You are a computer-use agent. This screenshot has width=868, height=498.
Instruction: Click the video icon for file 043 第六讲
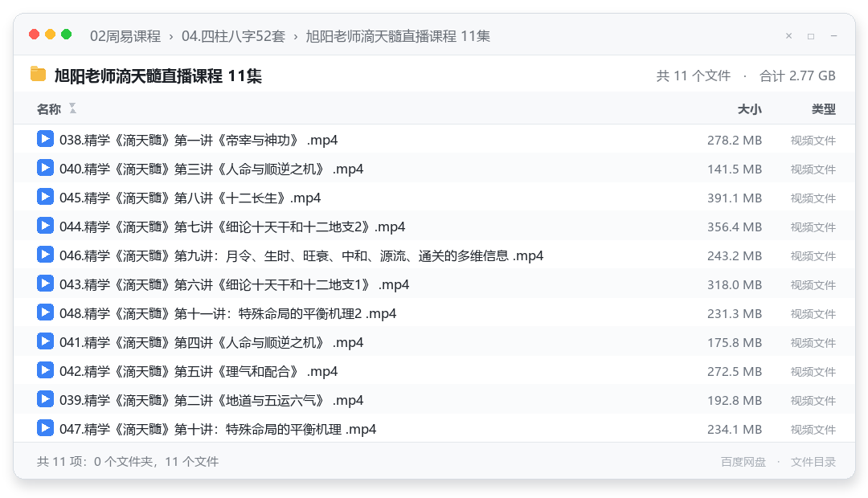click(x=45, y=284)
